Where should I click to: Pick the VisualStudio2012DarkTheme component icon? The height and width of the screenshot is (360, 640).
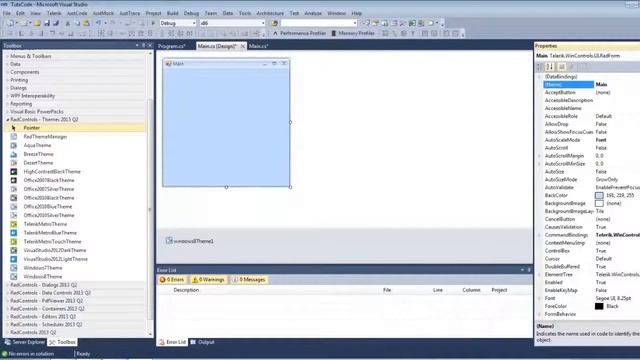(14, 250)
